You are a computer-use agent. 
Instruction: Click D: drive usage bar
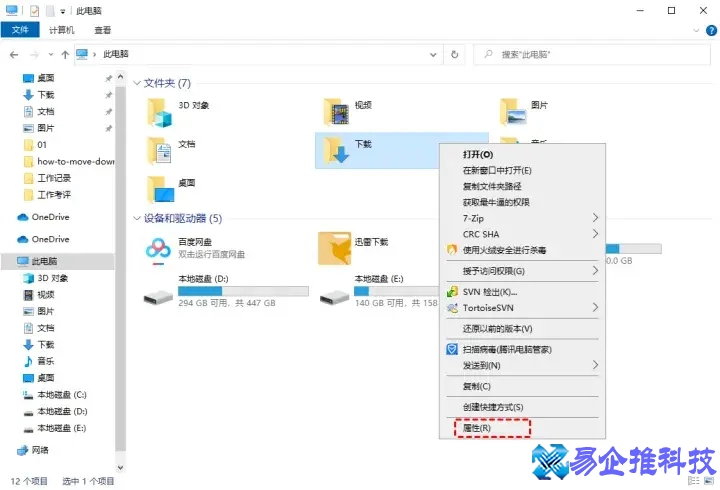coord(243,291)
